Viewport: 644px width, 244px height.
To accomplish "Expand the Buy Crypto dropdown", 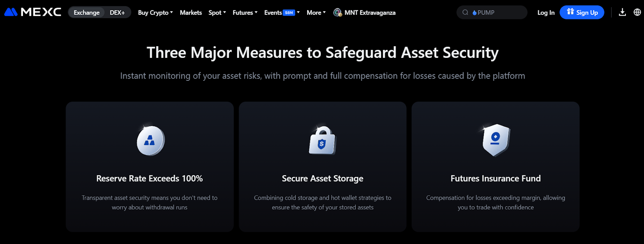I will coord(155,12).
